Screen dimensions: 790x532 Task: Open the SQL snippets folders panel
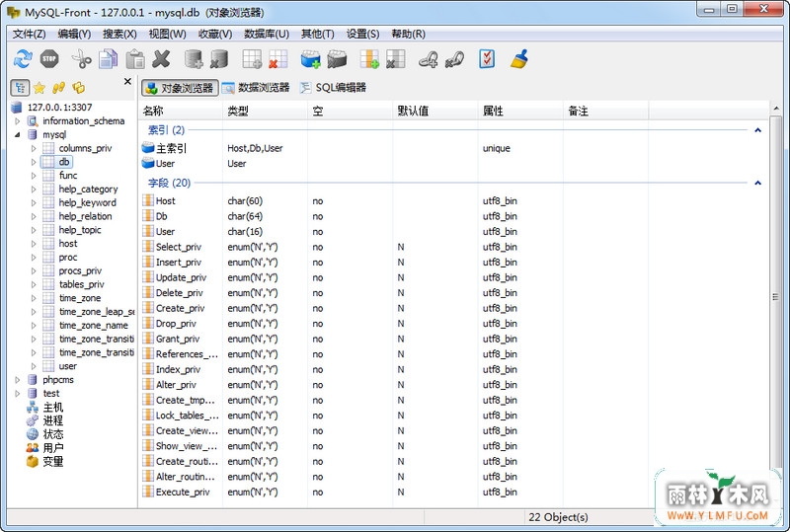[79, 88]
